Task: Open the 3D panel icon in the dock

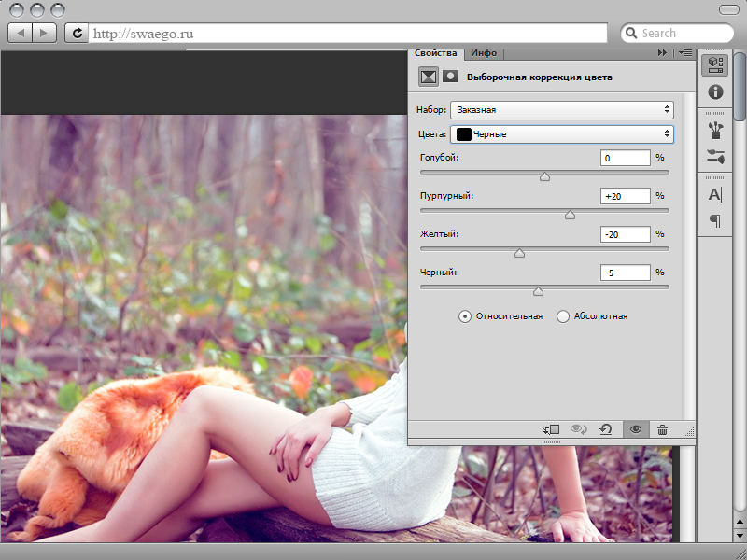Action: click(714, 64)
